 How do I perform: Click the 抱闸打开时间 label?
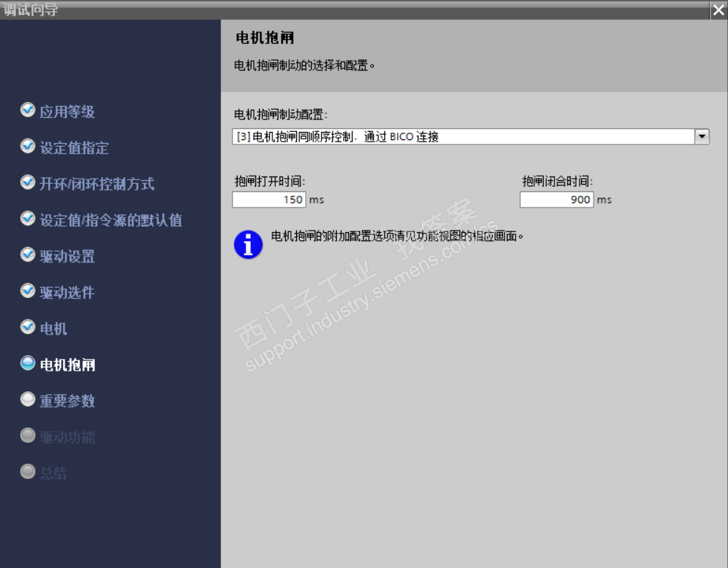269,182
